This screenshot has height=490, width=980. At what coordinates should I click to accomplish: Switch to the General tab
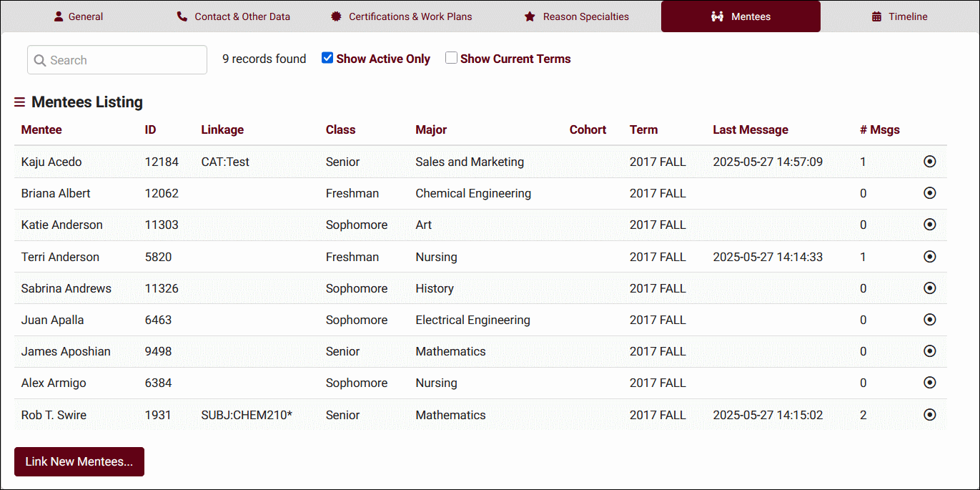click(79, 16)
